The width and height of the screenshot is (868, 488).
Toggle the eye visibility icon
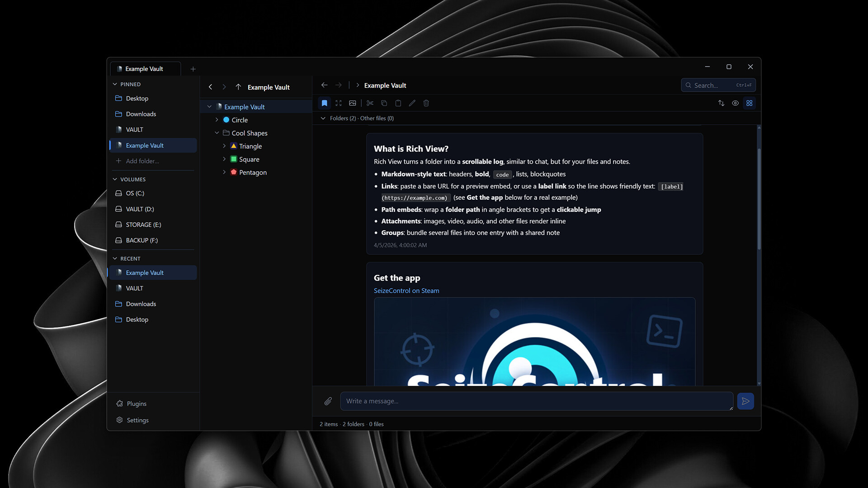tap(736, 103)
